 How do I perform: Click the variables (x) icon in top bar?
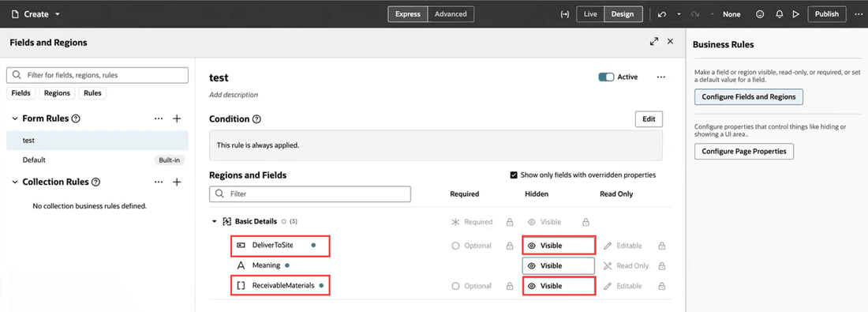565,14
